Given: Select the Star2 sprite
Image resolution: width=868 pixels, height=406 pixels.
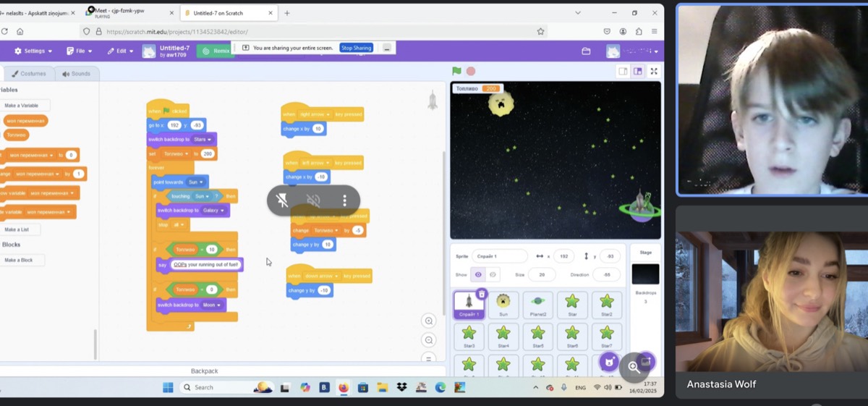Looking at the screenshot, I should point(606,305).
